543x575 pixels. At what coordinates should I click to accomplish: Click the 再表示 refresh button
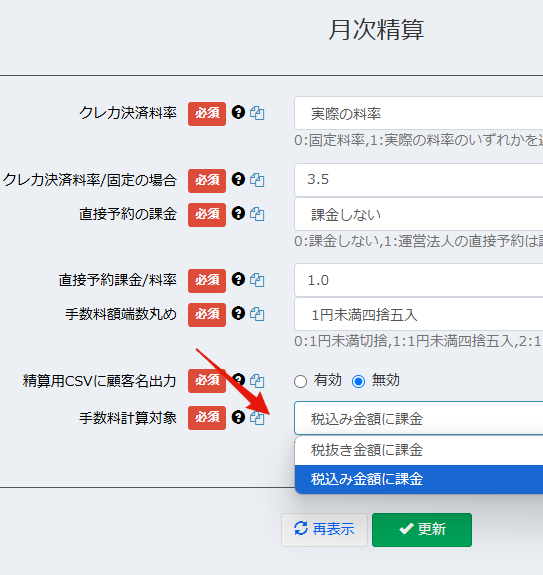pyautogui.click(x=324, y=530)
